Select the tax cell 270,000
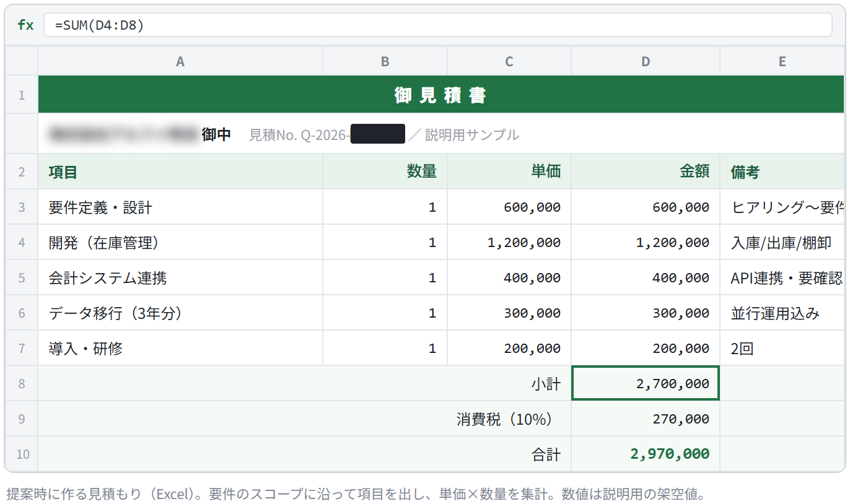 (x=646, y=419)
